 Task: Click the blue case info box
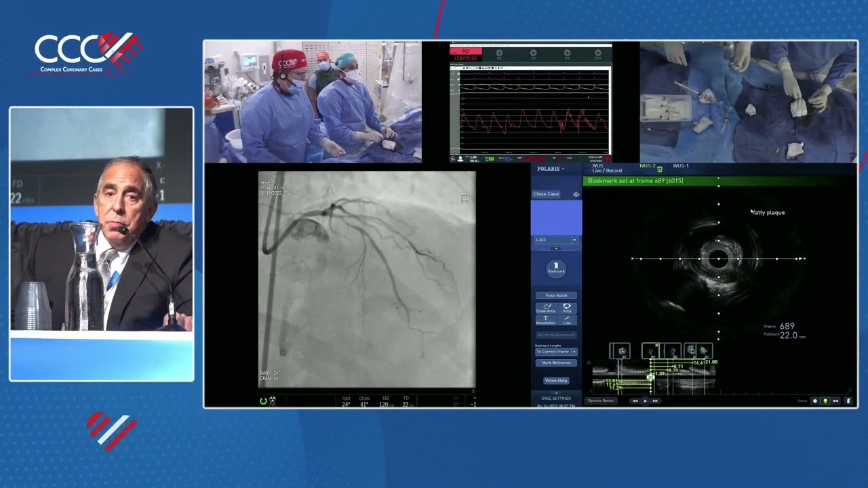[x=556, y=217]
